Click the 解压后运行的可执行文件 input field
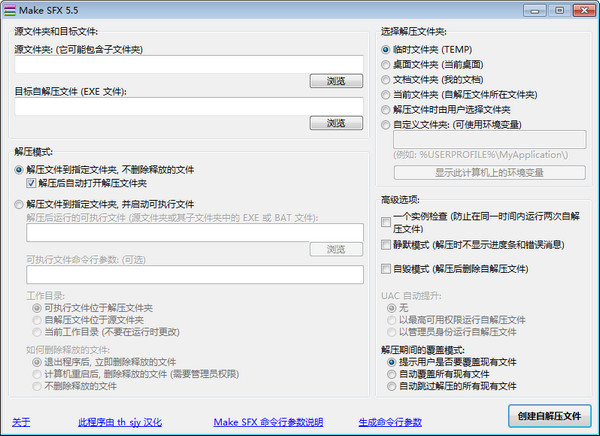Image resolution: width=600 pixels, height=436 pixels. coord(195,233)
